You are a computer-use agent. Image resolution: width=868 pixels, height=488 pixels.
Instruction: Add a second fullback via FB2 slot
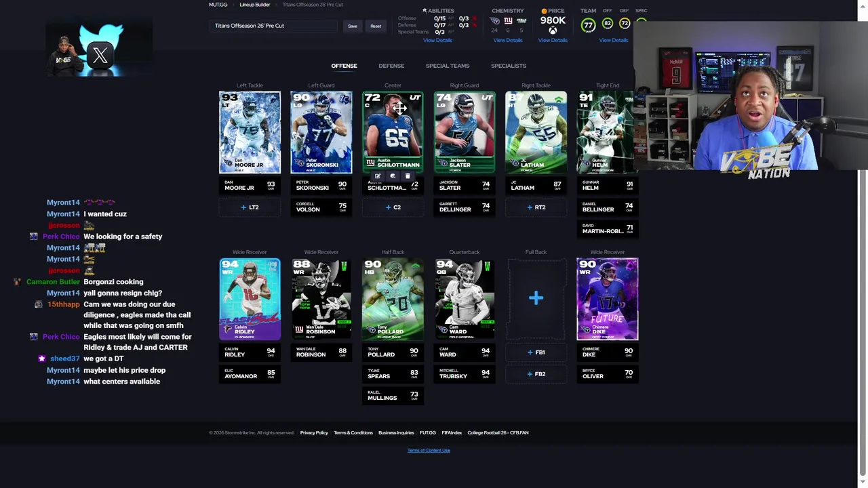click(x=536, y=374)
